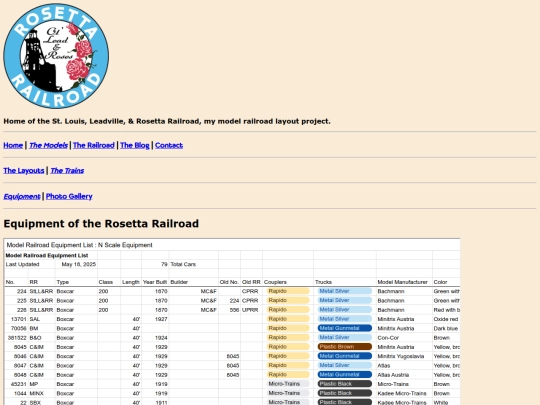Click the Equipment of the Rosetta Railroad heading
Screen dimensions: 540x405
[x=101, y=224]
